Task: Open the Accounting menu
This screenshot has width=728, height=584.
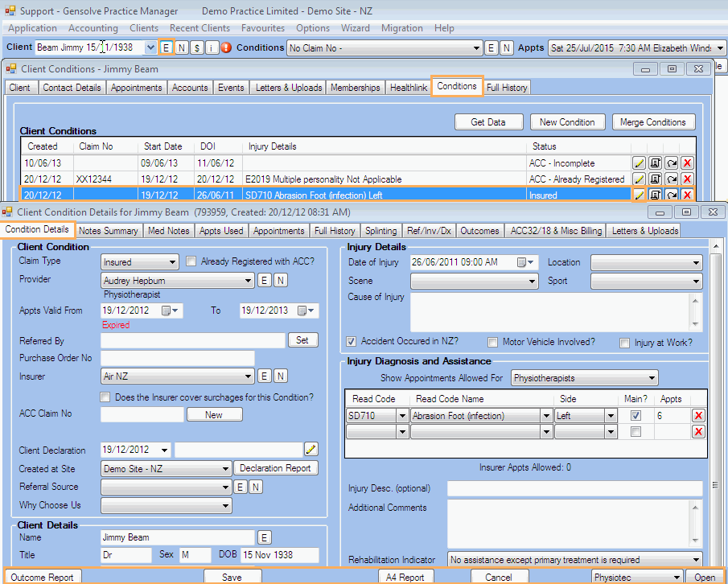Action: tap(93, 28)
